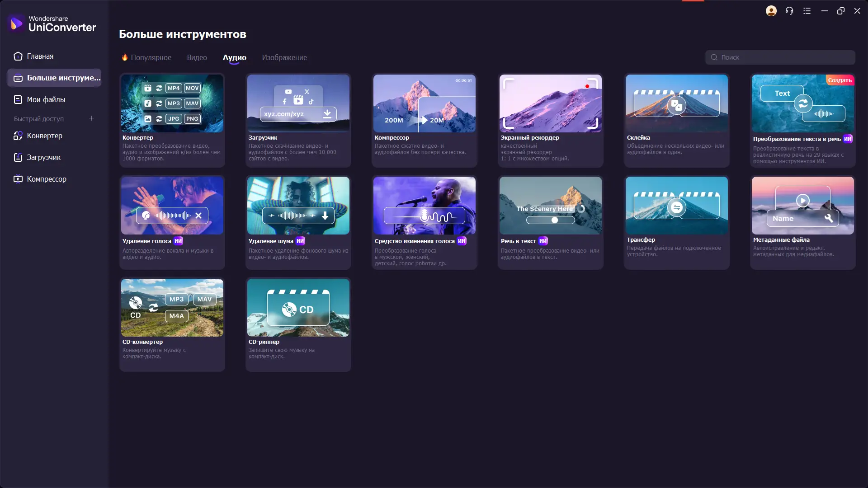Open the headset support icon
Viewport: 868px width, 488px height.
pyautogui.click(x=789, y=11)
